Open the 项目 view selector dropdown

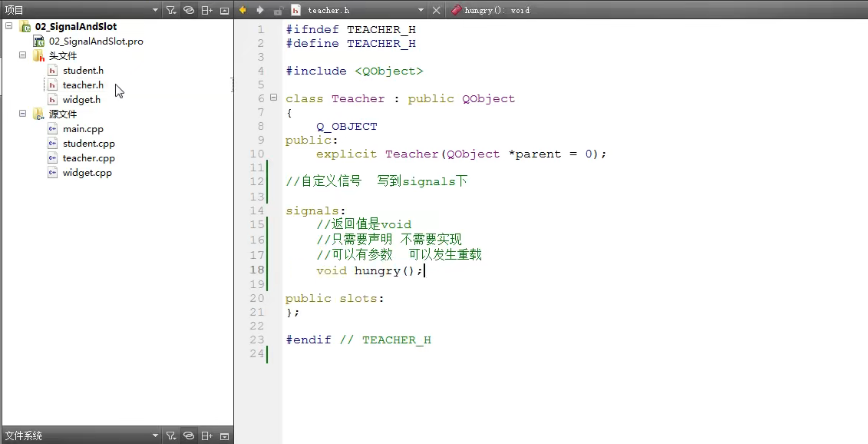[x=155, y=10]
